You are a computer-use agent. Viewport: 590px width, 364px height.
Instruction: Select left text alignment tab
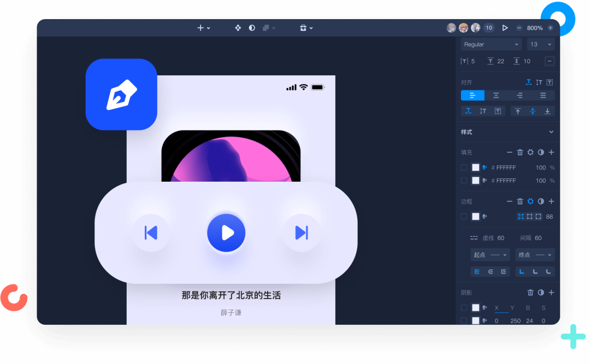tap(473, 96)
